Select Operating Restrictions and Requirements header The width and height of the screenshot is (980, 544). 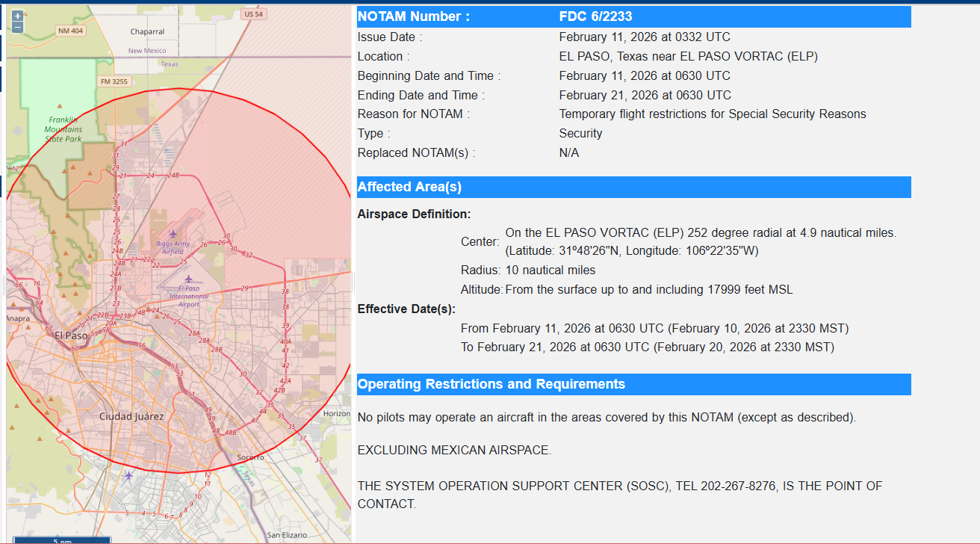coord(491,384)
